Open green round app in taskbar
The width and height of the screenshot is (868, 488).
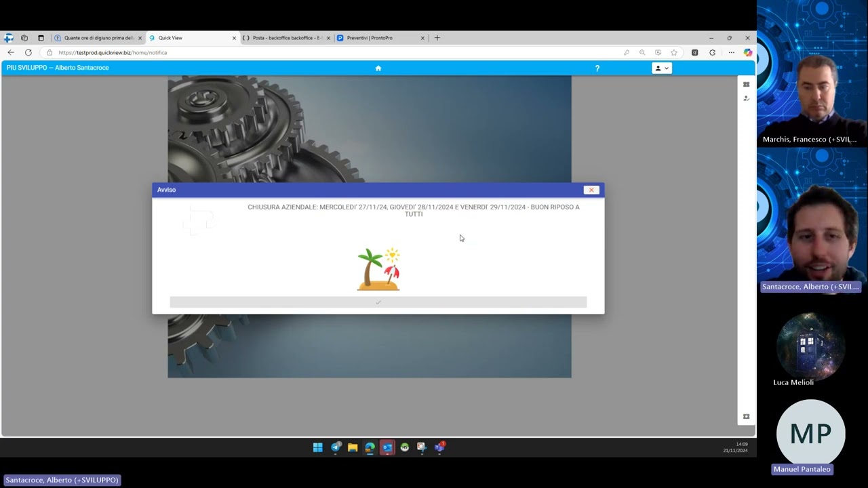coord(405,447)
